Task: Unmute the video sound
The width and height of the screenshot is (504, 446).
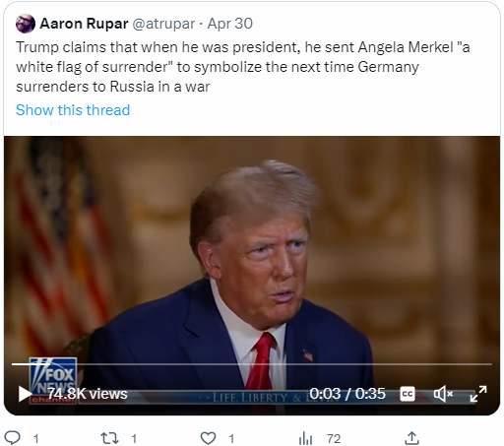Action: 443,394
